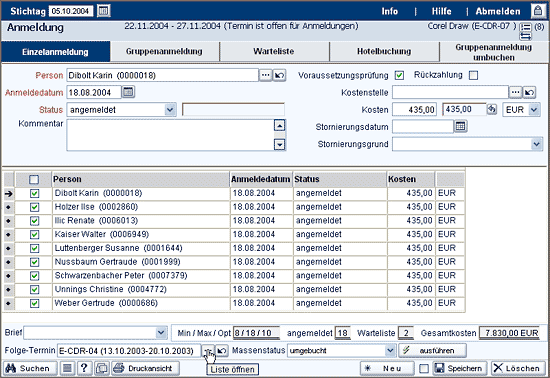This screenshot has height=378, width=550.
Task: Toggle the select-all checkbox in table header
Action: (34, 180)
